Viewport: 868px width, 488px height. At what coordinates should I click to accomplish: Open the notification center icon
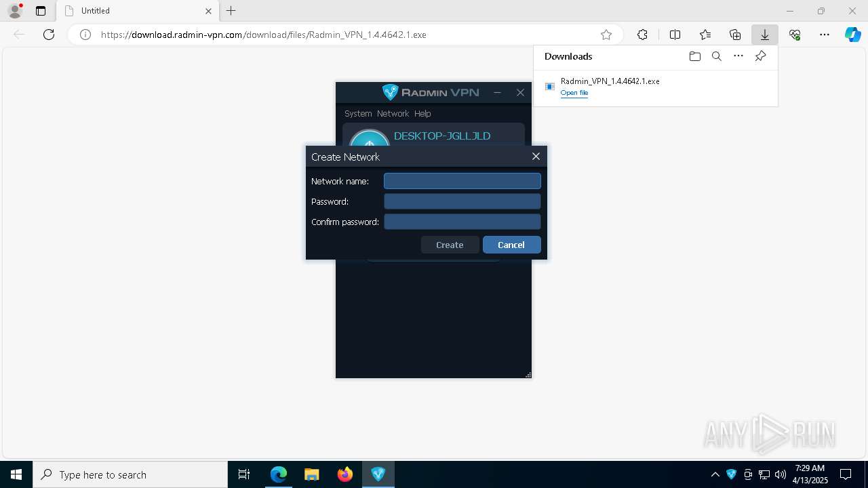pyautogui.click(x=846, y=474)
